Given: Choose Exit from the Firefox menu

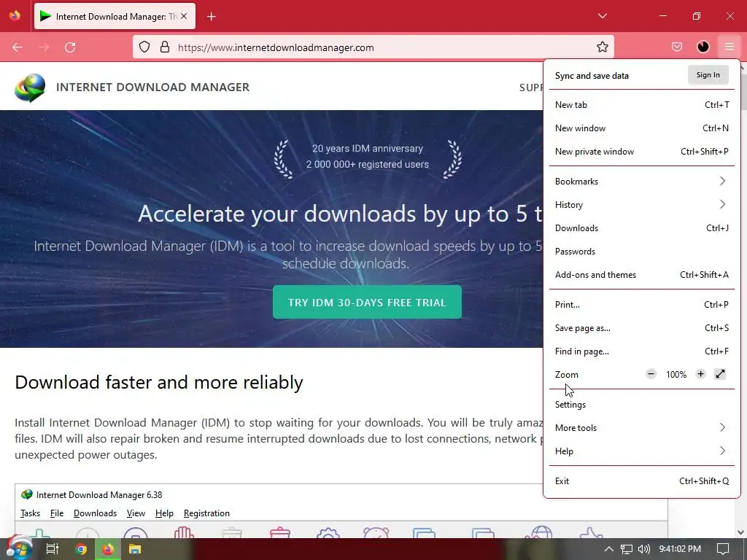Looking at the screenshot, I should pyautogui.click(x=642, y=481).
